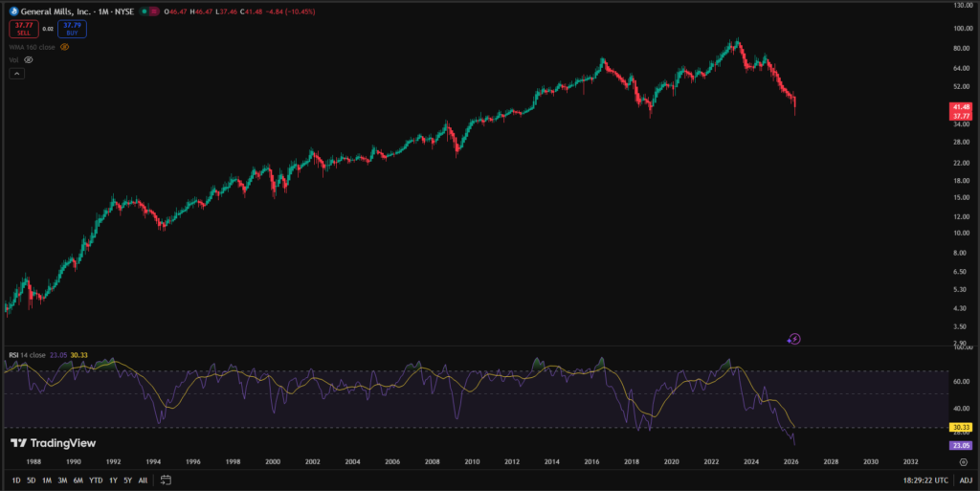
Task: Select the 5Y time range
Action: click(x=127, y=480)
